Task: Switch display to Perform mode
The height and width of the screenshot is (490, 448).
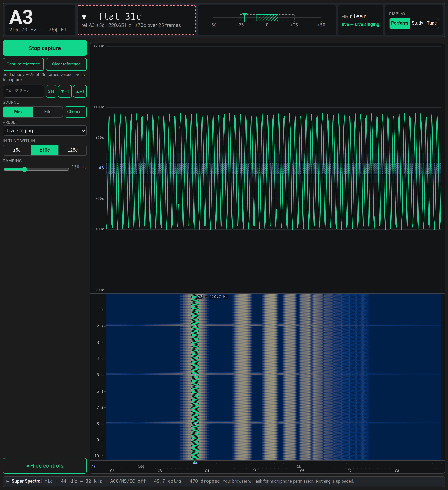Action: [x=399, y=23]
